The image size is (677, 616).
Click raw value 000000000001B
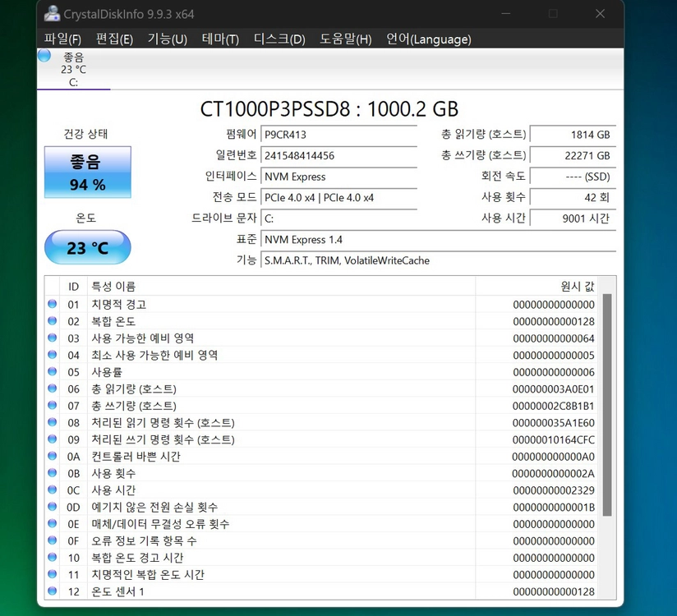pos(554,508)
